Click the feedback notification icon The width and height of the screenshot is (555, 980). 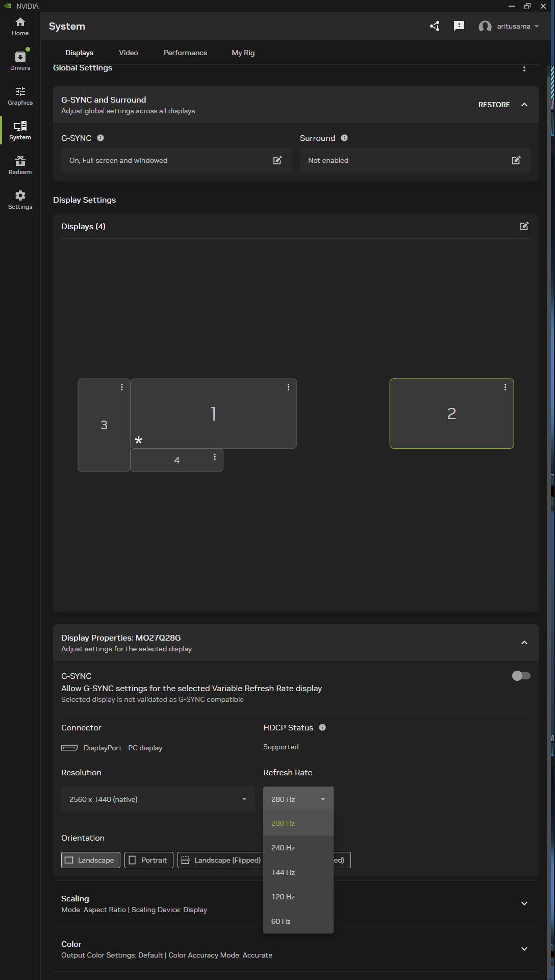pyautogui.click(x=459, y=26)
